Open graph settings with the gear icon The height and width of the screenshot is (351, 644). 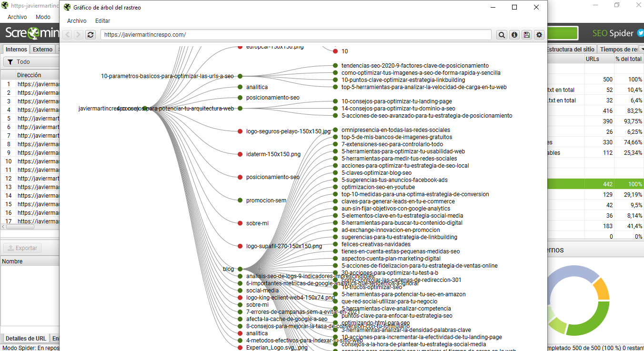coord(539,35)
